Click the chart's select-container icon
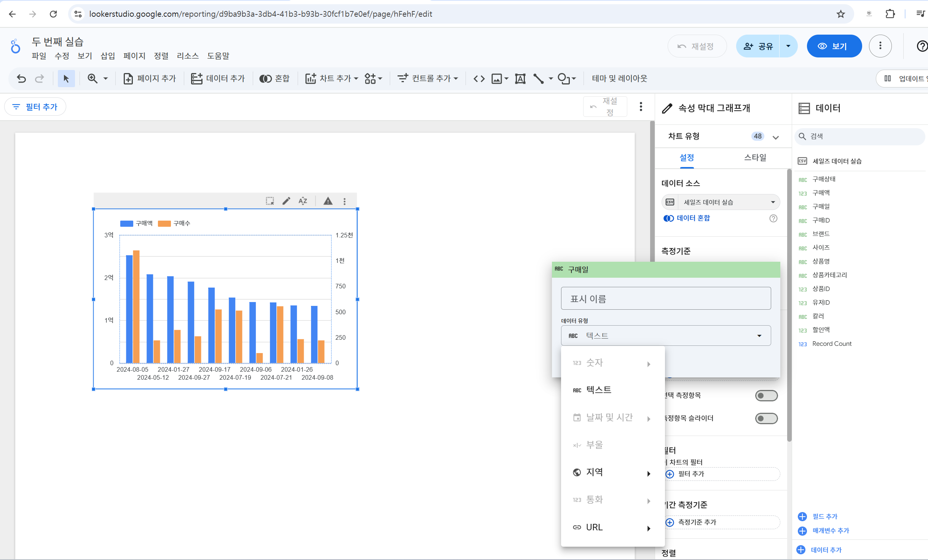The image size is (928, 560). 270,201
